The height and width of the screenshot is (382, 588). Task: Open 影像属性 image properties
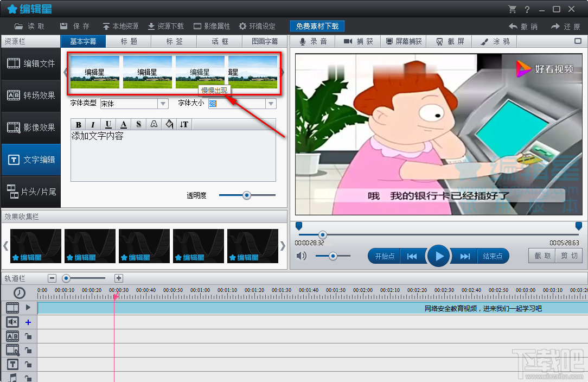tap(212, 26)
